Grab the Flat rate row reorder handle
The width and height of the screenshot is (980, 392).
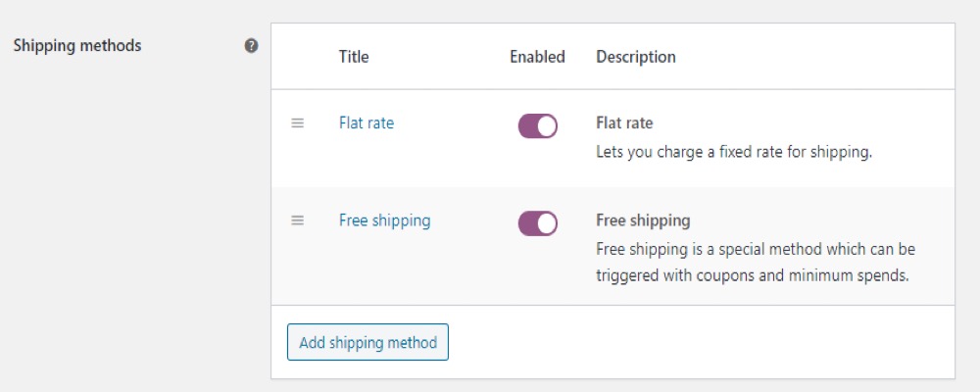(298, 123)
